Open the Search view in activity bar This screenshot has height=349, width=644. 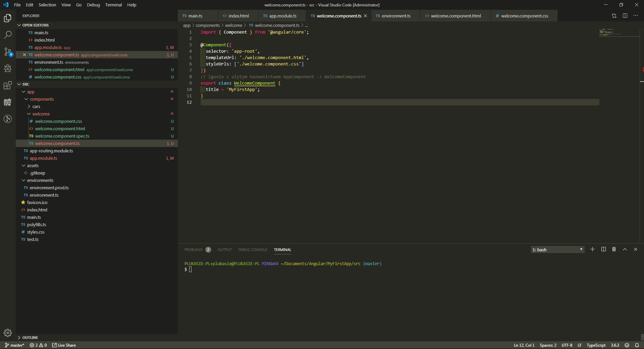pyautogui.click(x=8, y=35)
